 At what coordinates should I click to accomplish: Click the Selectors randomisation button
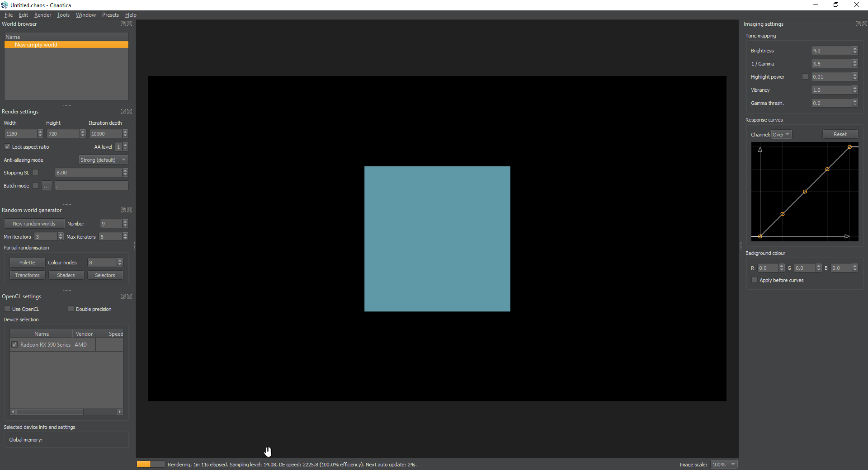click(x=105, y=275)
